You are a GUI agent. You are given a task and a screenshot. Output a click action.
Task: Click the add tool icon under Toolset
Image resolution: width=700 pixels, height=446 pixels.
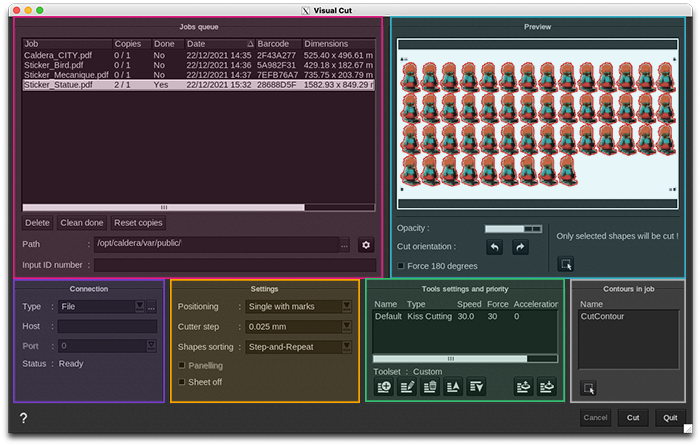click(x=385, y=387)
